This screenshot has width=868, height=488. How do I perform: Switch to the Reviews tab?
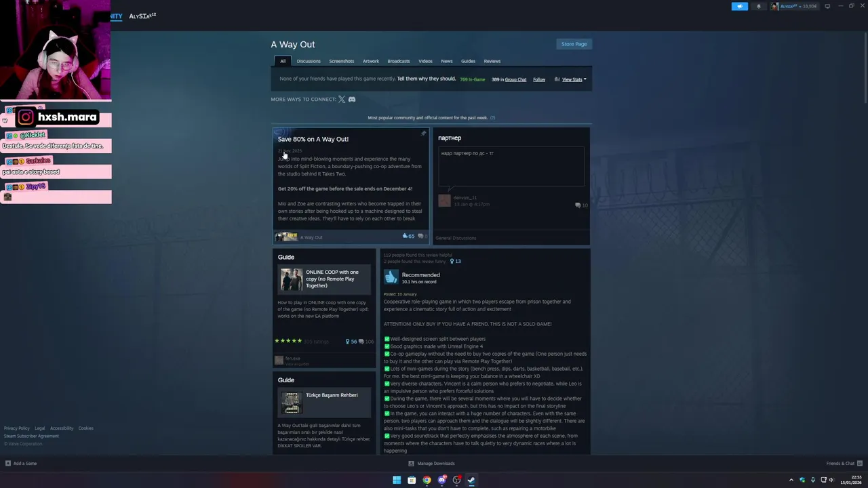[492, 61]
